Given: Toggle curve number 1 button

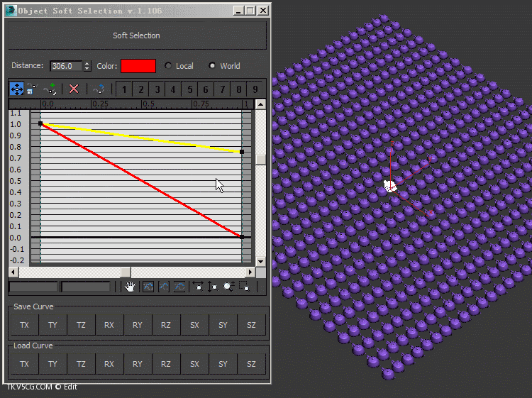Looking at the screenshot, I should (x=125, y=89).
